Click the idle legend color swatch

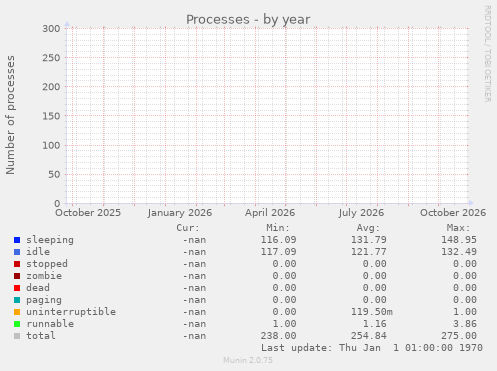(x=17, y=252)
